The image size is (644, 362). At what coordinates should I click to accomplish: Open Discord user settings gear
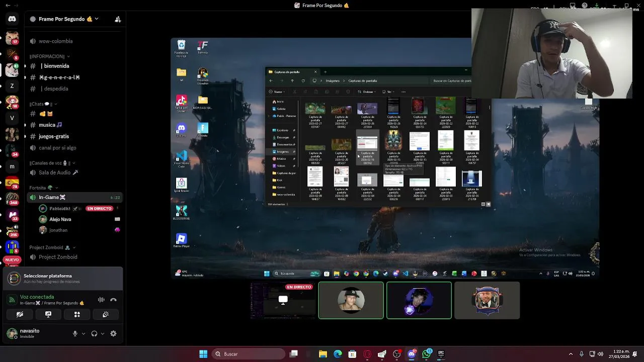[x=113, y=333]
